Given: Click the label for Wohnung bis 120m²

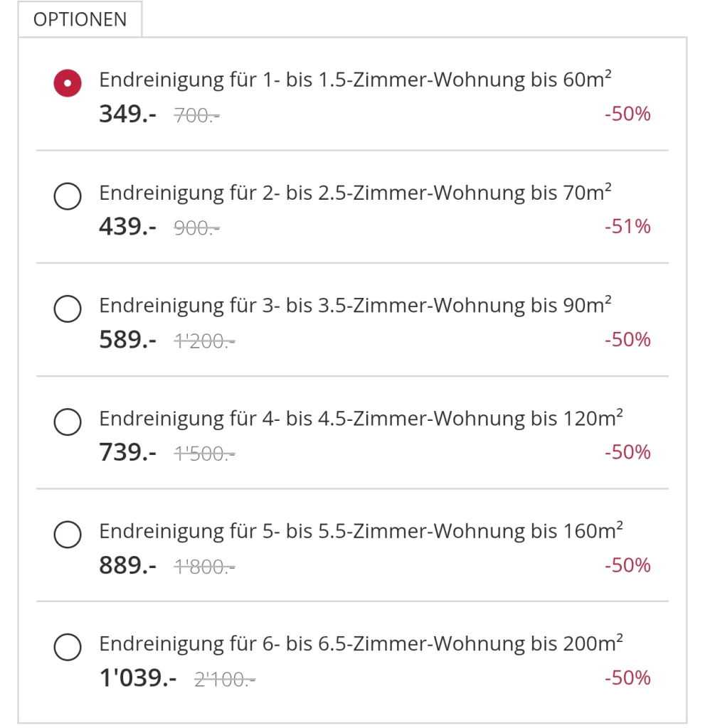Looking at the screenshot, I should (360, 418).
